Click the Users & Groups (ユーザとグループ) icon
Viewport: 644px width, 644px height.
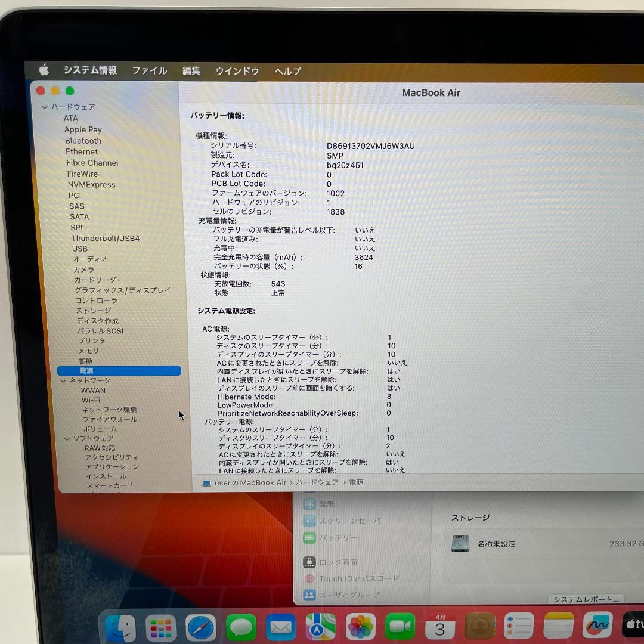click(311, 595)
